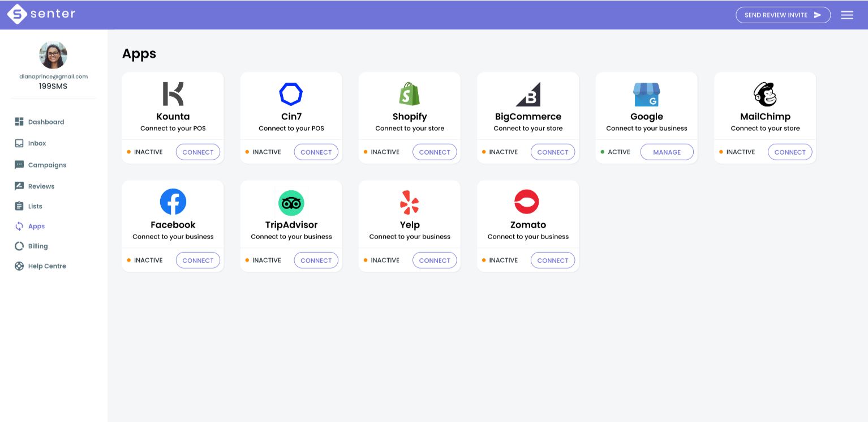Open the Dashboard menu item
Viewport: 868px width, 422px height.
(46, 122)
